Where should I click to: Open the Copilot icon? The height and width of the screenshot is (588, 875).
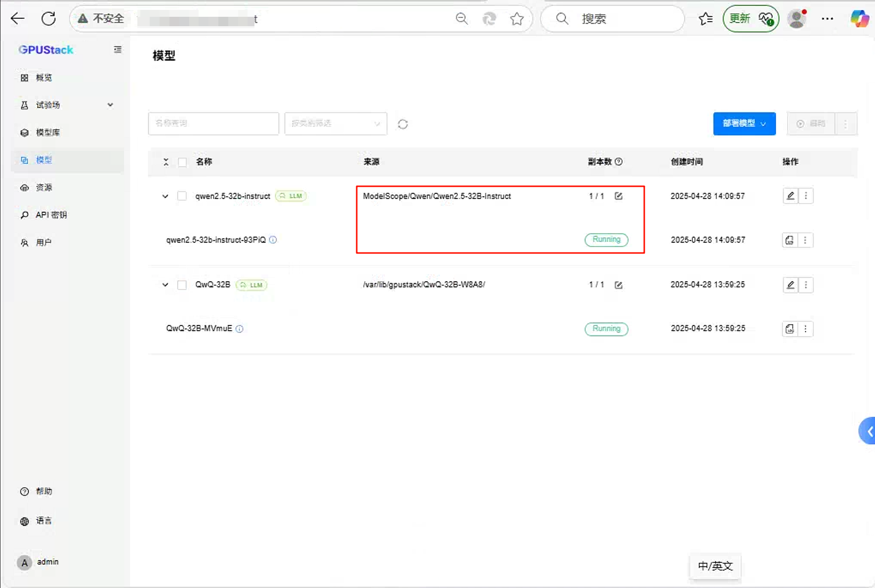[860, 19]
